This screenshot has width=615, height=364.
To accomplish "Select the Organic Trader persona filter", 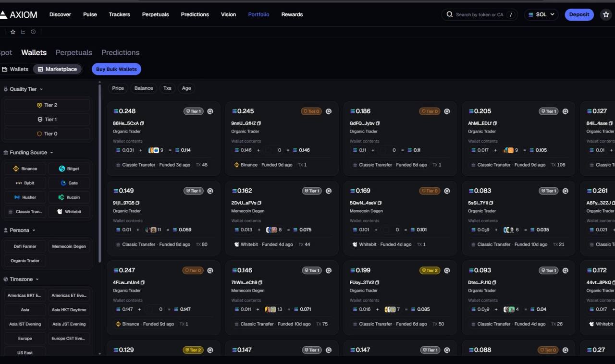I will click(x=25, y=261).
